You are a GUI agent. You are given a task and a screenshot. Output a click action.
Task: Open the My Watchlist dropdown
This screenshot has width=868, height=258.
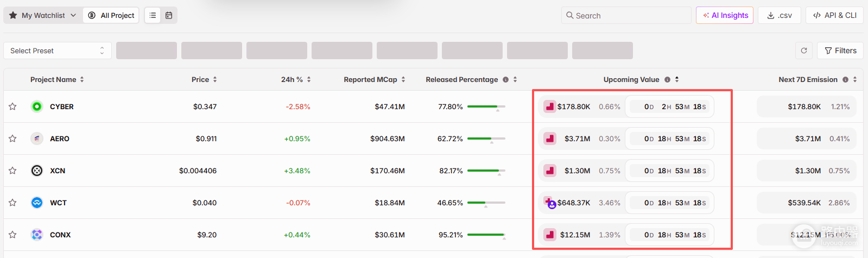click(x=43, y=15)
